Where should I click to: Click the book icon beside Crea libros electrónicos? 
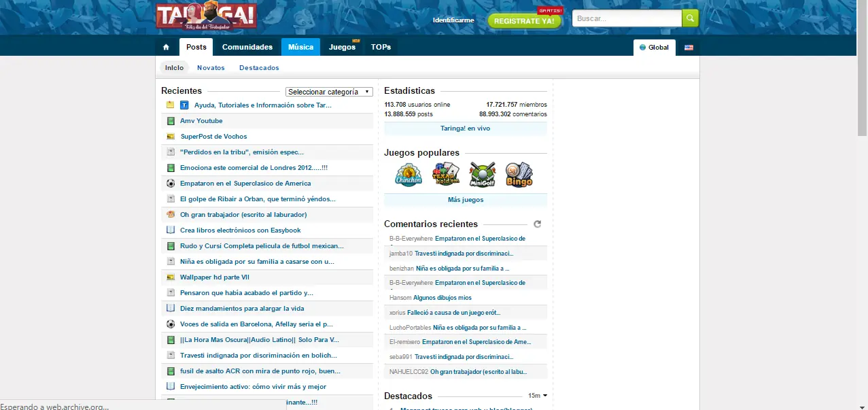pos(171,230)
